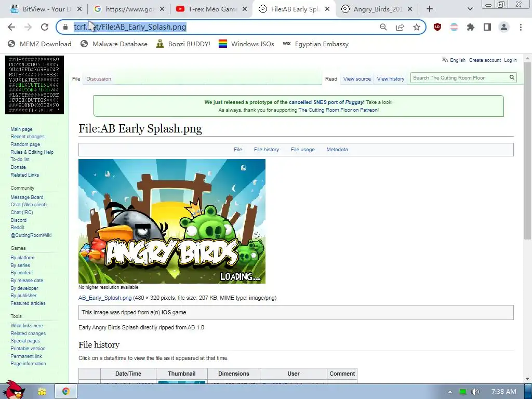The image size is (532, 399).
Task: Open the Message Board link
Action: pos(27,197)
